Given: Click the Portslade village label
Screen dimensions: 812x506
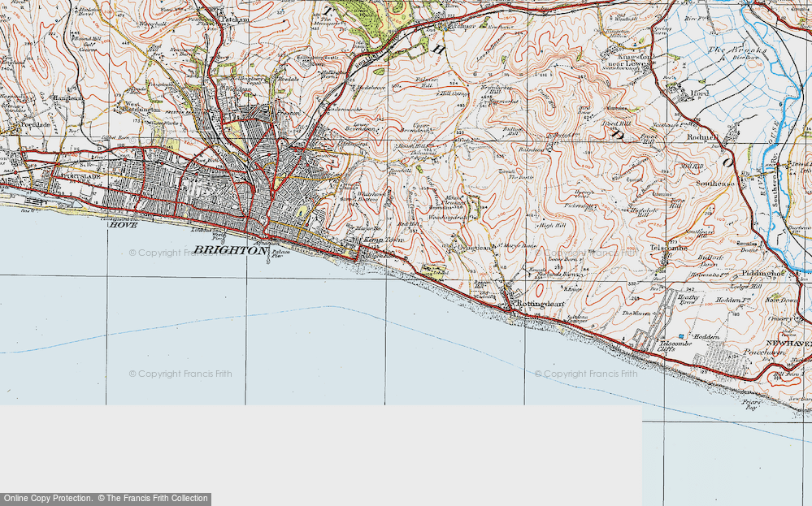Looking at the screenshot, I should click(x=35, y=125).
